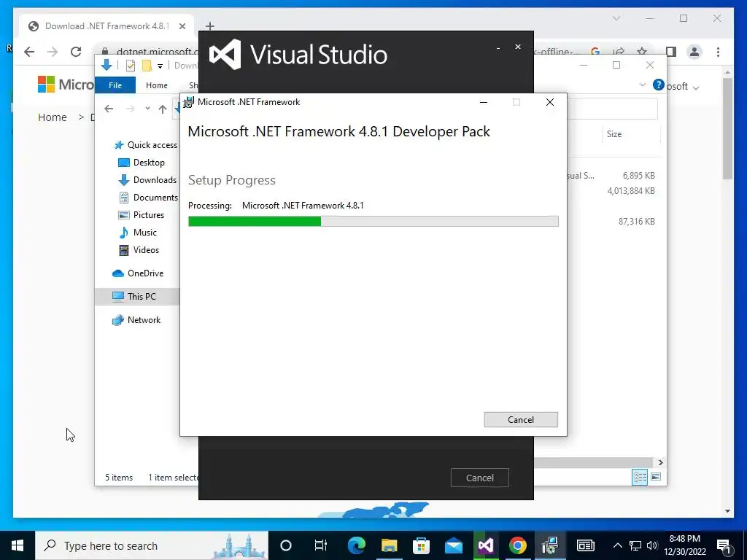Select Network in the navigation pane
The image size is (747, 560).
tap(136, 320)
